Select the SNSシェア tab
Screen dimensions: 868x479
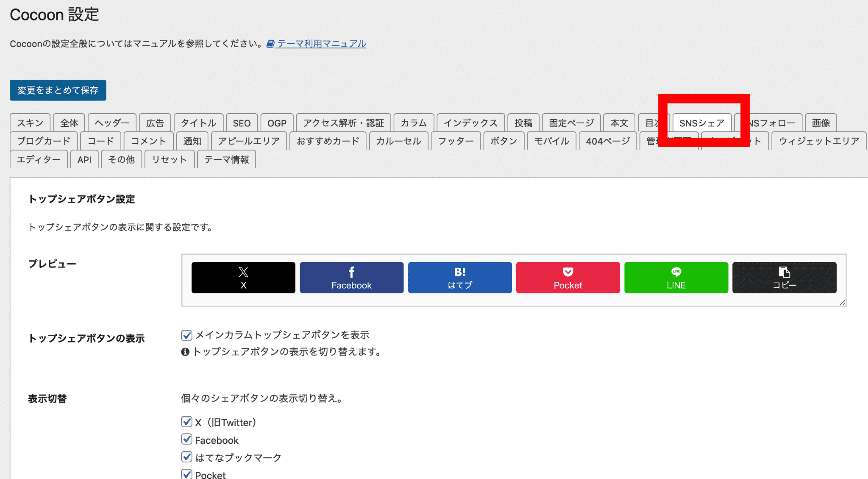[x=702, y=123]
